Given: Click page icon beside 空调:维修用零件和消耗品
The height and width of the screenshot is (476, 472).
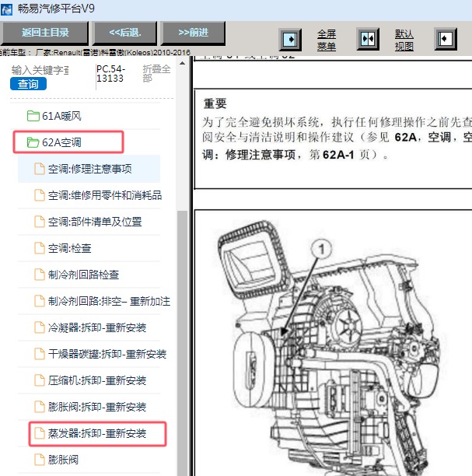Looking at the screenshot, I should pyautogui.click(x=40, y=195).
